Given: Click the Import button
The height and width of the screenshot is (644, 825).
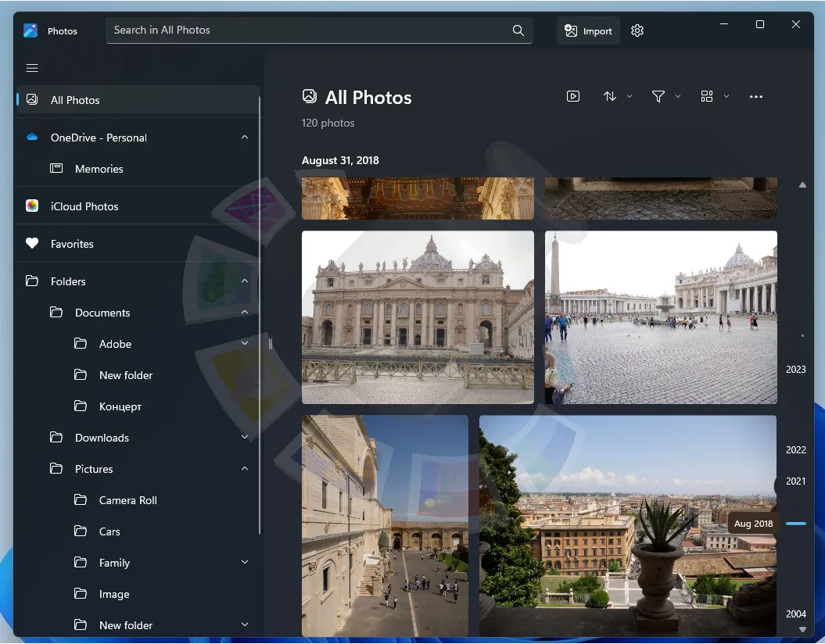Looking at the screenshot, I should pyautogui.click(x=588, y=31).
